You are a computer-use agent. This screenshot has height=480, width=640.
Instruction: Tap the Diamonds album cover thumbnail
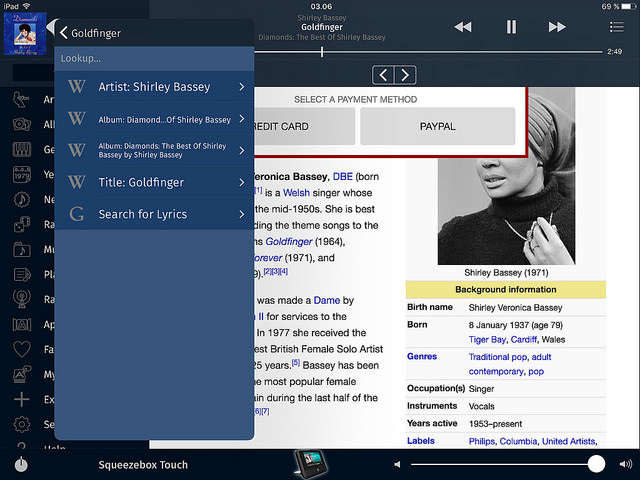tap(25, 34)
